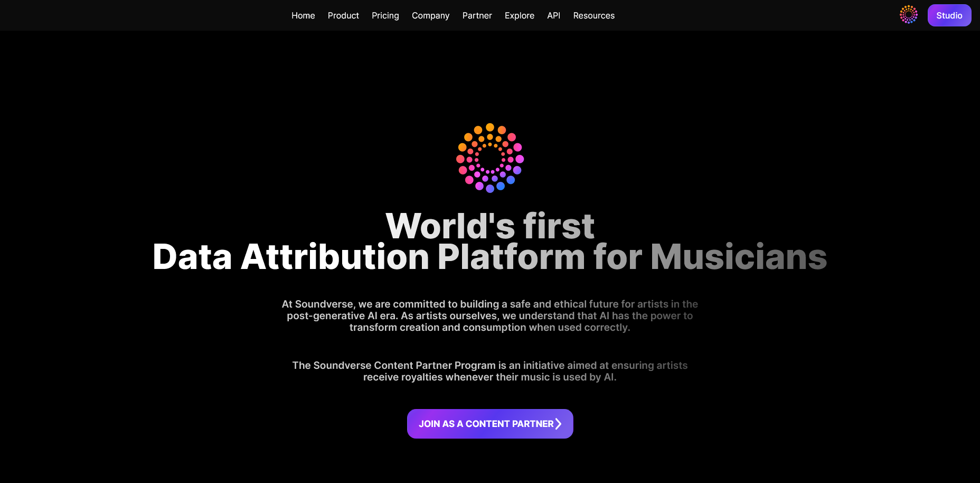
Task: Select the Partner nav item
Action: 477,15
